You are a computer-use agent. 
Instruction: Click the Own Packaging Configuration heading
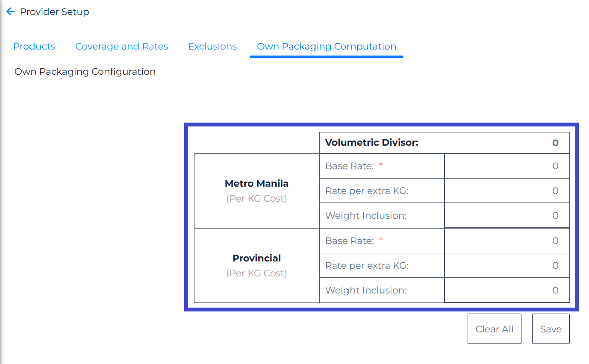[85, 72]
